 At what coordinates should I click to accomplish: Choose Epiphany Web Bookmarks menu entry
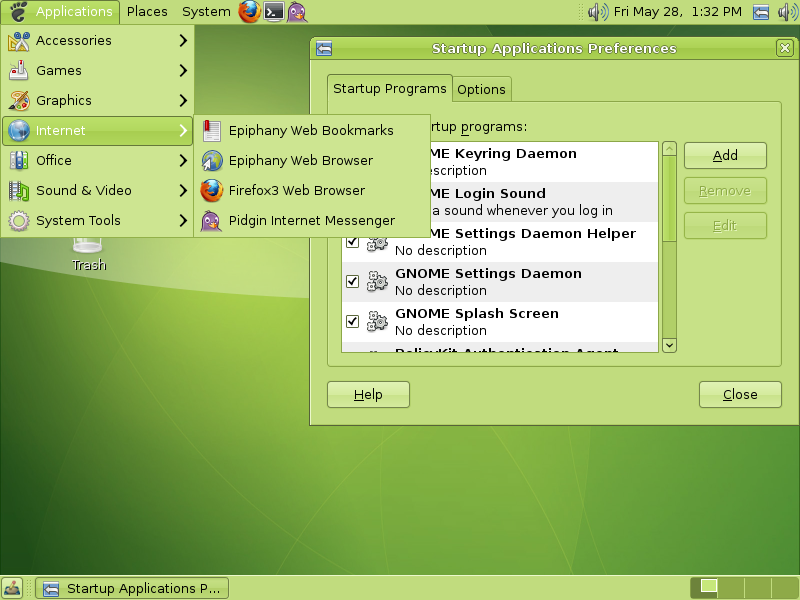click(312, 131)
